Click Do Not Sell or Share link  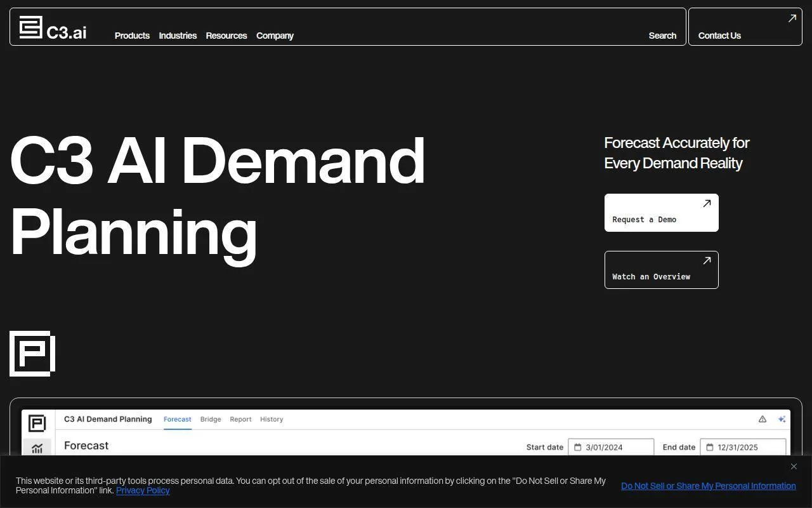pos(709,486)
